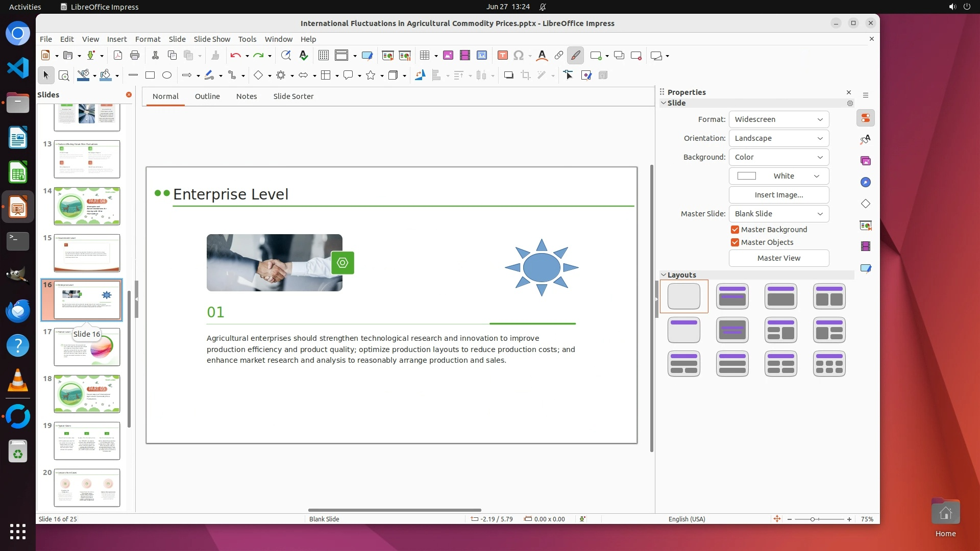
Task: Click the Insert Text Box icon
Action: click(x=502, y=56)
